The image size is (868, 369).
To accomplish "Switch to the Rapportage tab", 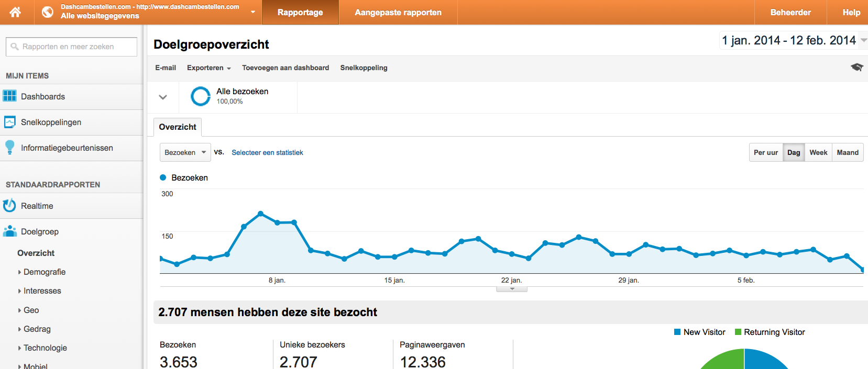I will [x=300, y=12].
